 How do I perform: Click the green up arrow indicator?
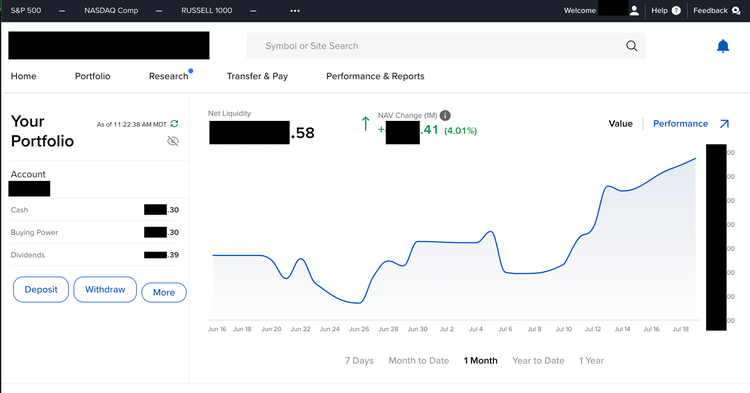[x=365, y=123]
